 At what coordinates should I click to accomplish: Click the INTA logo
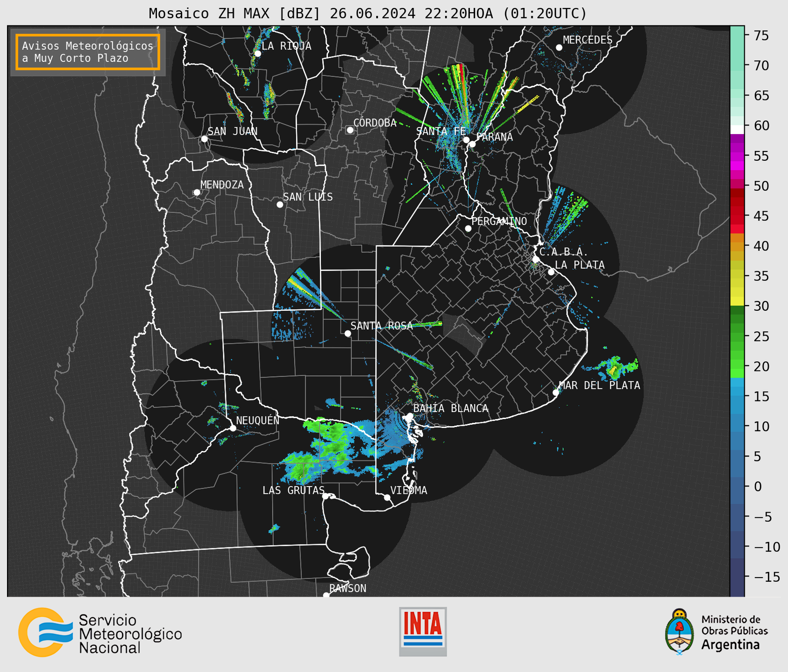[x=423, y=631]
